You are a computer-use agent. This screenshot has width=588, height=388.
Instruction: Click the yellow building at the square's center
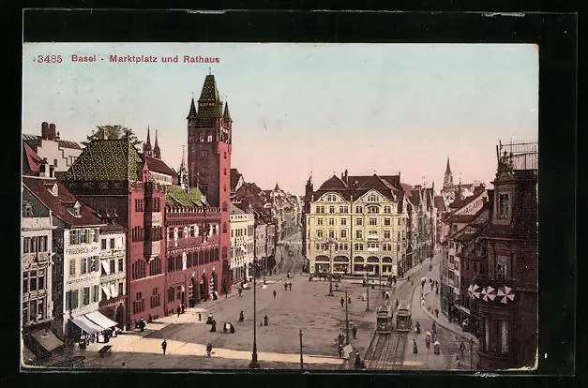tap(355, 227)
